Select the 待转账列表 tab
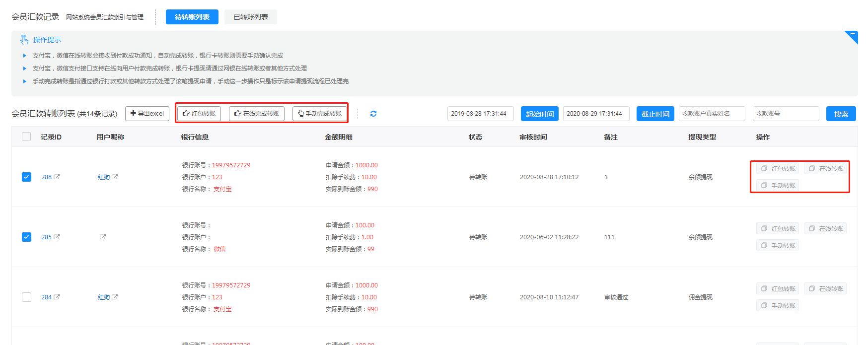Viewport: 868px width, 345px height. (x=192, y=17)
